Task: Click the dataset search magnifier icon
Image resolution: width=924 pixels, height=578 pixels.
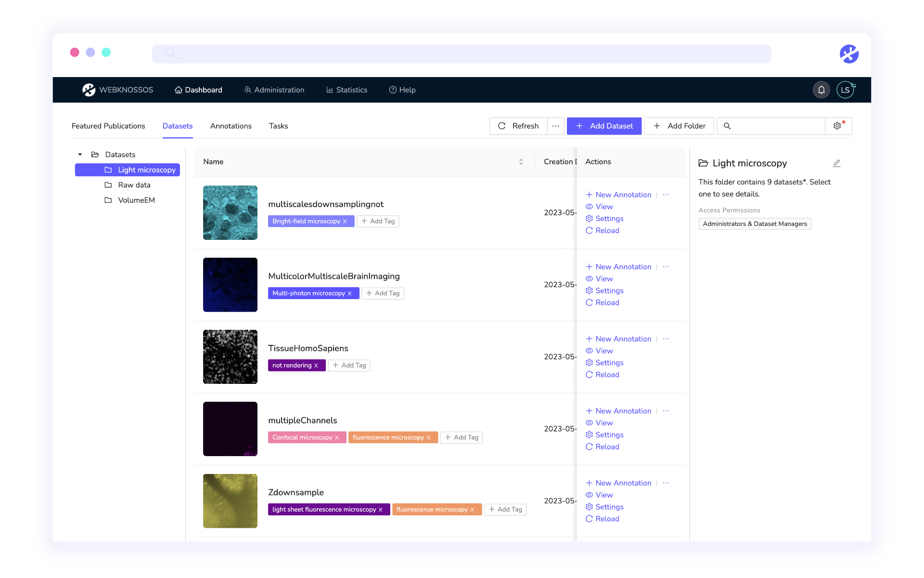Action: [727, 126]
